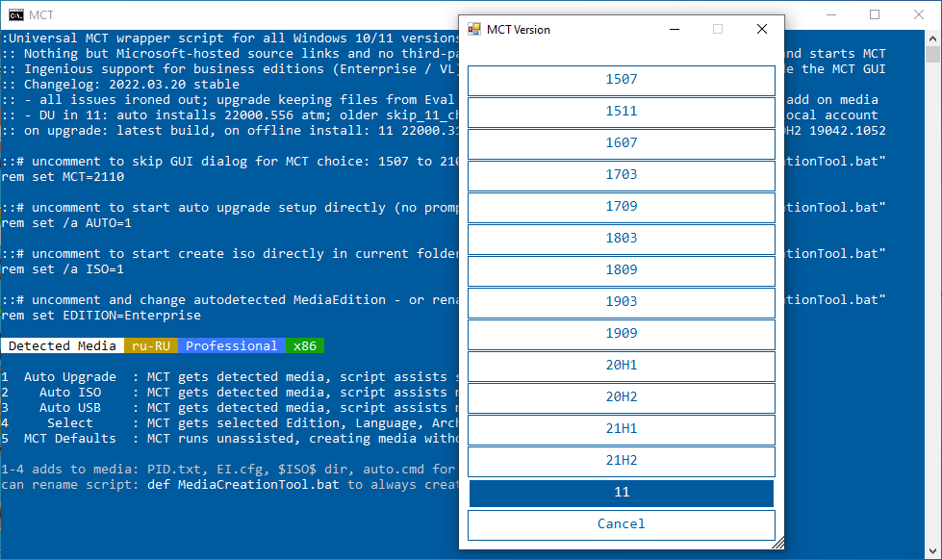
Task: Choose the 1511 version button
Action: (x=621, y=112)
